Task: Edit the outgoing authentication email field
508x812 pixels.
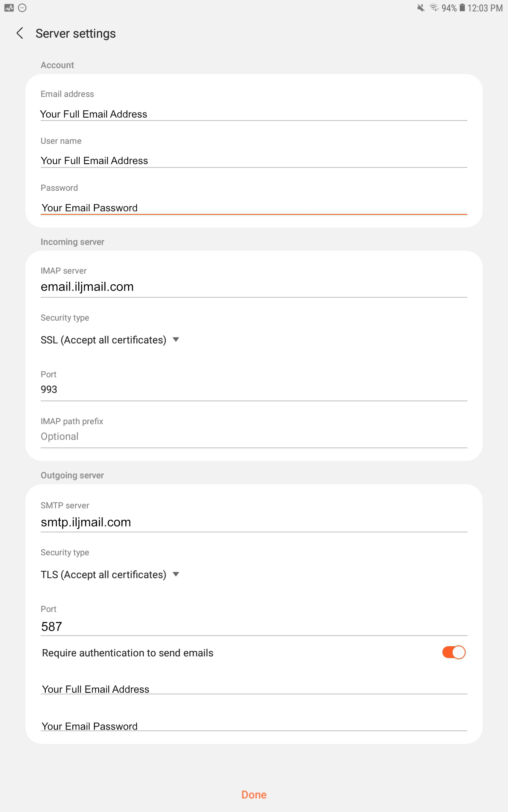Action: pos(254,689)
